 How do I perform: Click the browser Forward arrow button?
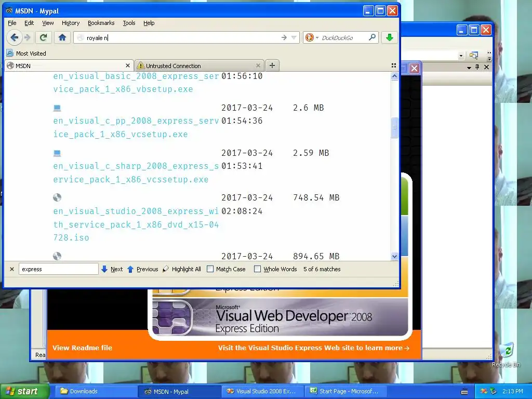click(28, 37)
